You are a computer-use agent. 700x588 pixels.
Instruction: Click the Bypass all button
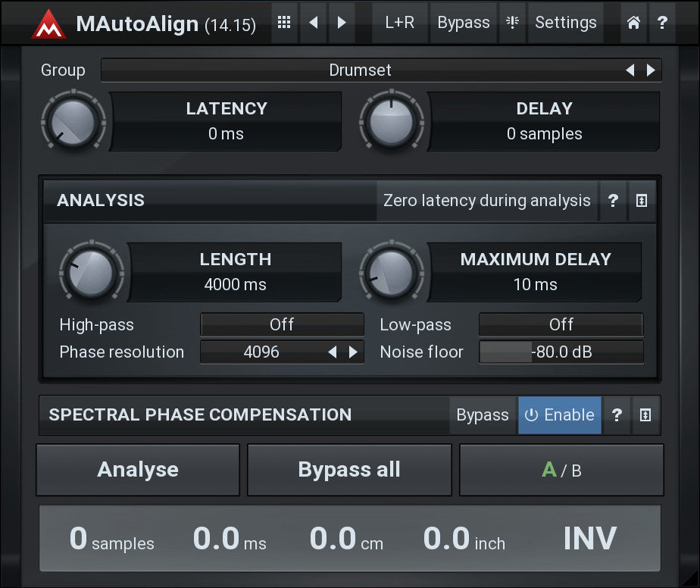tap(349, 470)
